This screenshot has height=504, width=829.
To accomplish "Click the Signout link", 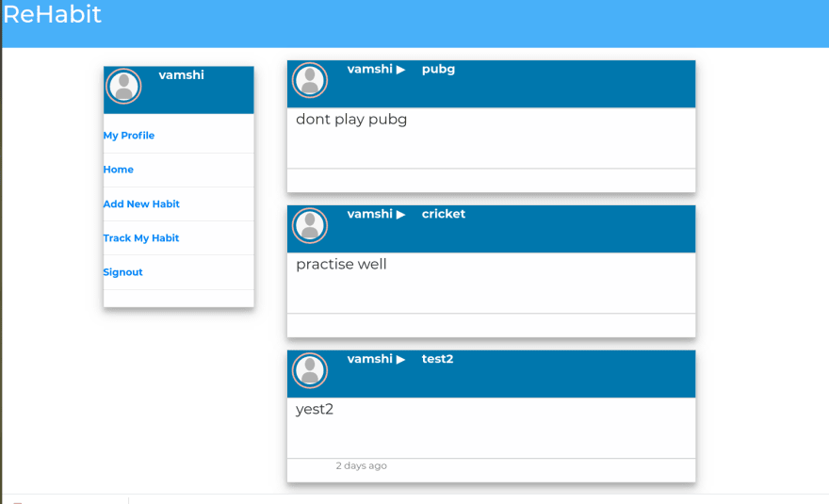I will pyautogui.click(x=123, y=272).
